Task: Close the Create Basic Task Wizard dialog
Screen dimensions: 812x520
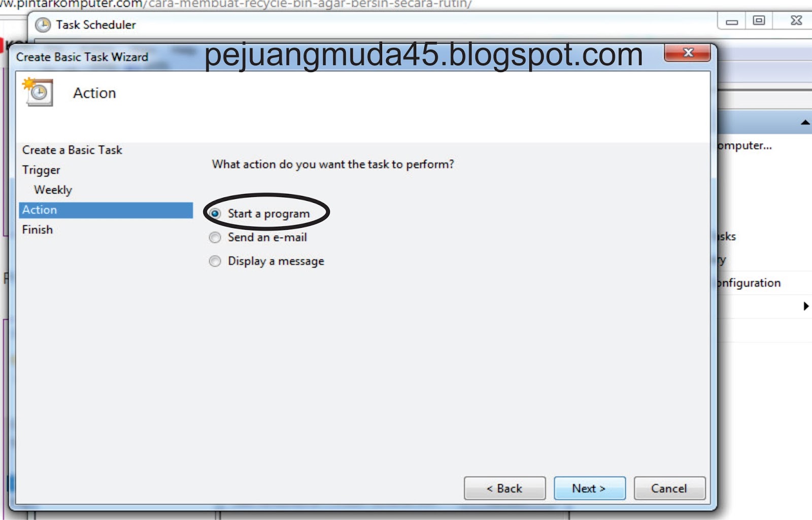Action: [688, 53]
